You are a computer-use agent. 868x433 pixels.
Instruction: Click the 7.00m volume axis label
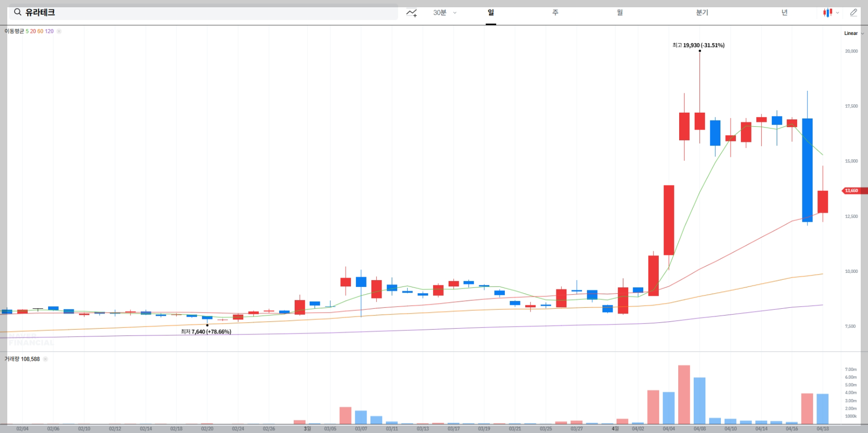[x=851, y=369]
